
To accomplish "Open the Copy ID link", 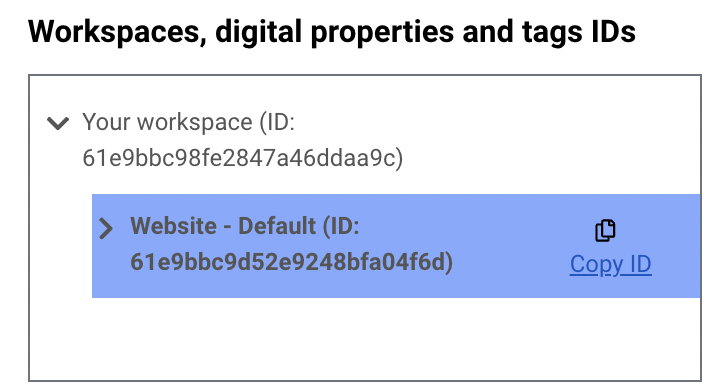I will point(611,264).
